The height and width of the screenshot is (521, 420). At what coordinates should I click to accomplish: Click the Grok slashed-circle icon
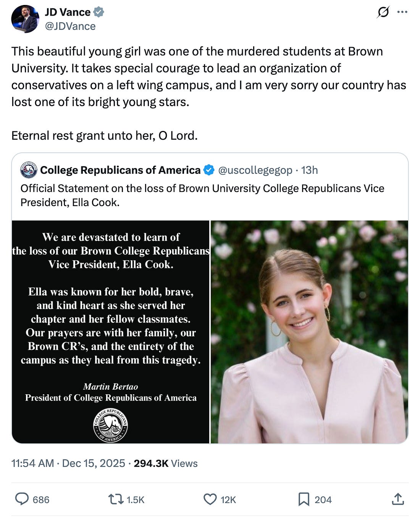pos(383,12)
